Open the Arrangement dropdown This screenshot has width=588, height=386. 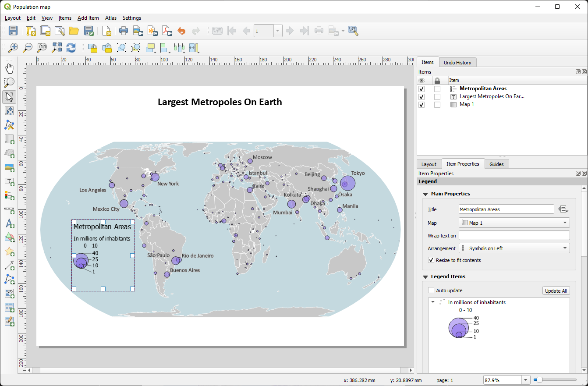point(514,248)
